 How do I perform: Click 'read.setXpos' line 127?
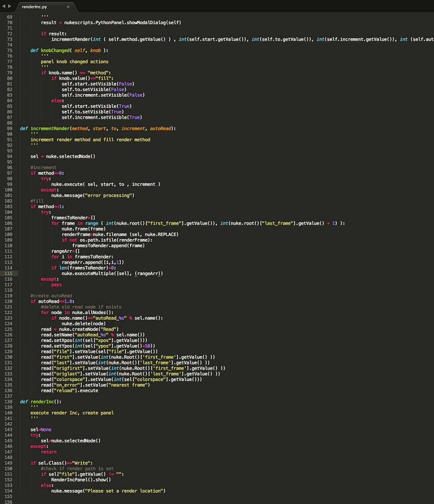pyautogui.click(x=94, y=340)
